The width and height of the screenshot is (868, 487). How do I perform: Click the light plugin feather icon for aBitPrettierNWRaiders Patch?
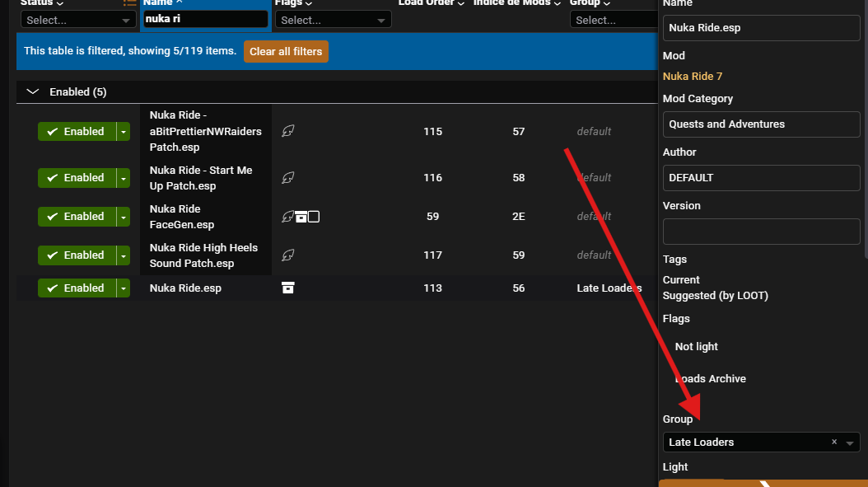click(x=288, y=131)
